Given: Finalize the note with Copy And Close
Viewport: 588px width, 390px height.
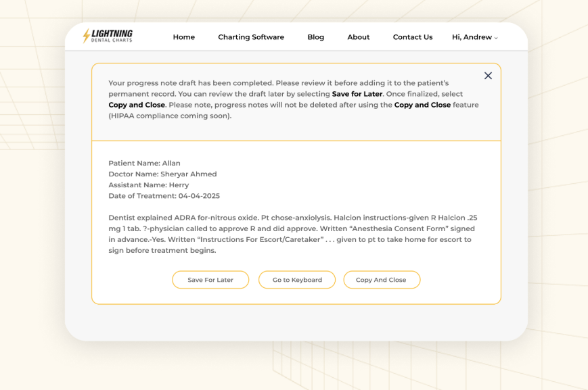Looking at the screenshot, I should 382,279.
